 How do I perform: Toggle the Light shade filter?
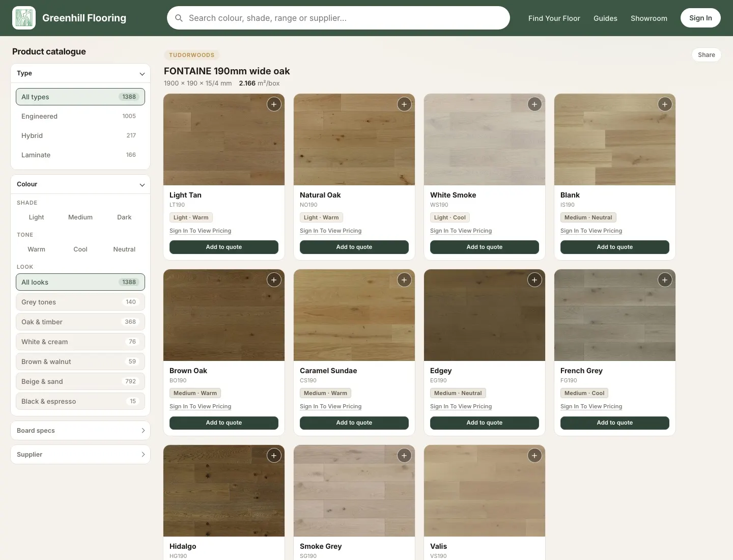(37, 217)
